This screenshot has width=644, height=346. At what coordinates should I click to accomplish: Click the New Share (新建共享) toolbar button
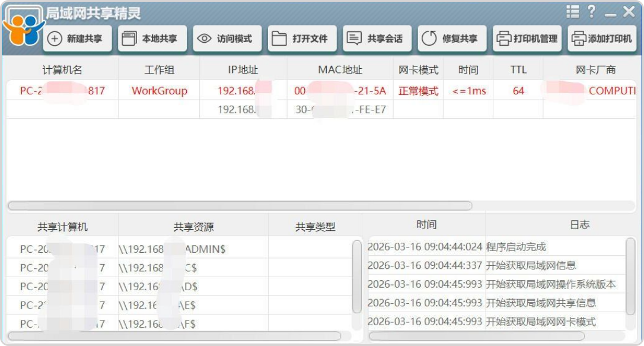[x=77, y=39]
